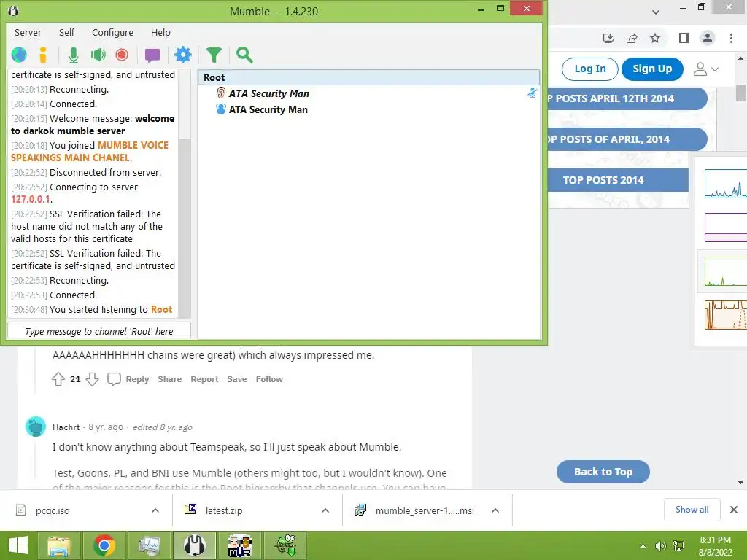Open Chrome profile avatar icon
The image size is (747, 560).
708,38
